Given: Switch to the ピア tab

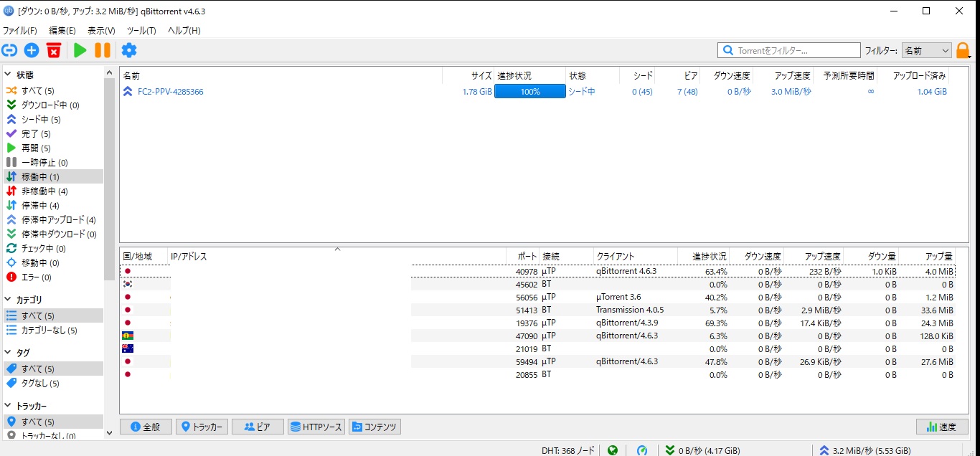Looking at the screenshot, I should click(x=258, y=427).
